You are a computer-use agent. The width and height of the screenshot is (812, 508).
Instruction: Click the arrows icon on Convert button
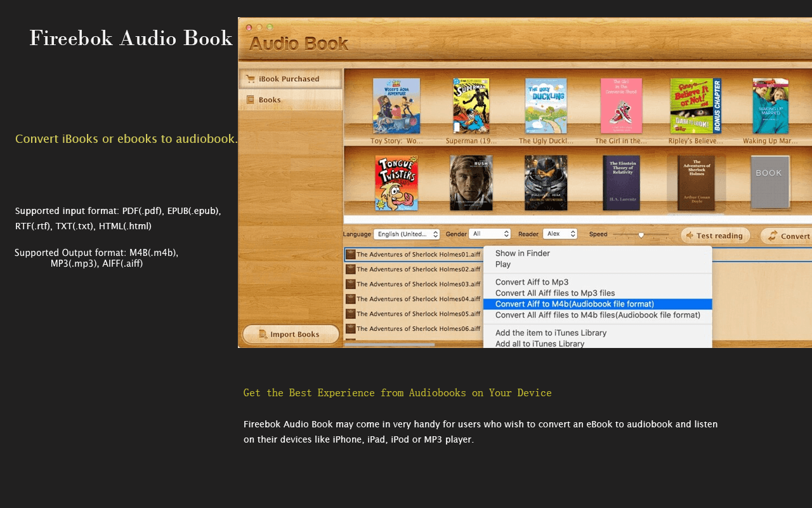(772, 236)
